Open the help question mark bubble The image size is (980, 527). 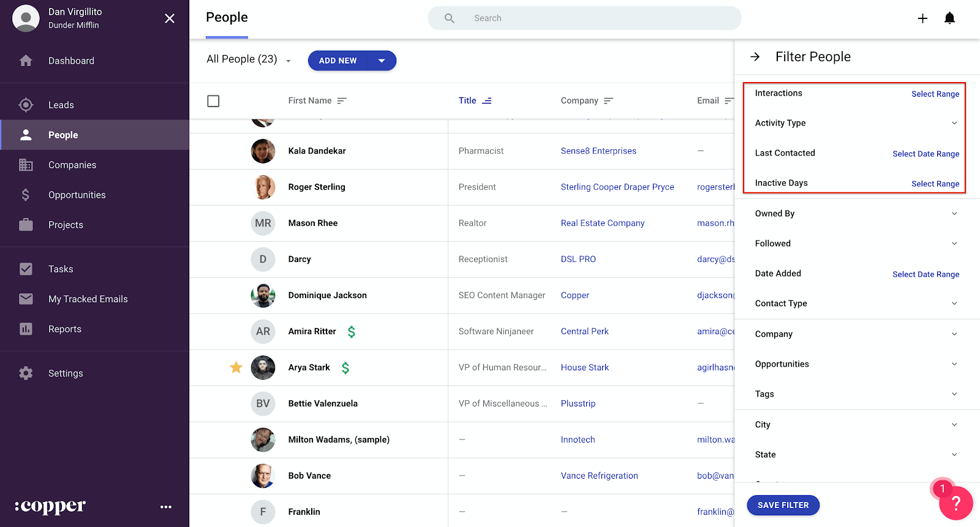point(956,503)
